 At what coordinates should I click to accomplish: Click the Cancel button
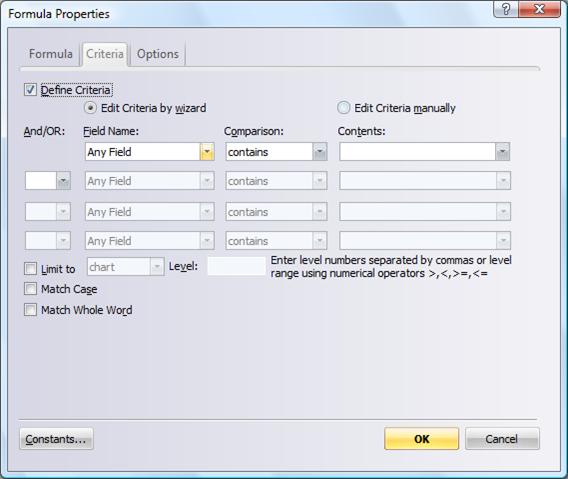(x=502, y=439)
